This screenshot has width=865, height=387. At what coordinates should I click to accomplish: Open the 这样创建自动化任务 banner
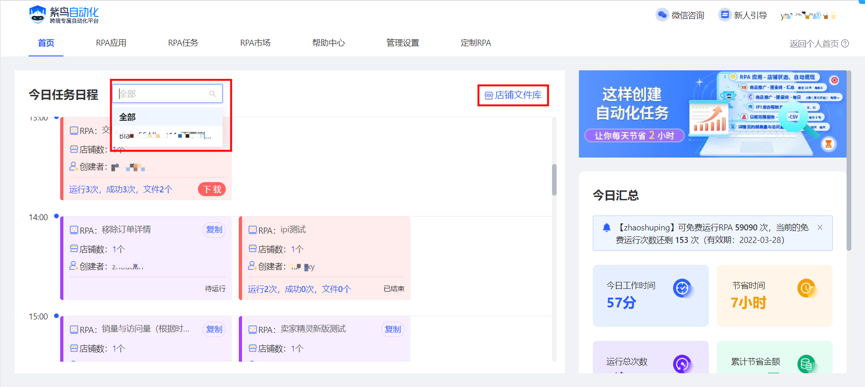point(712,114)
